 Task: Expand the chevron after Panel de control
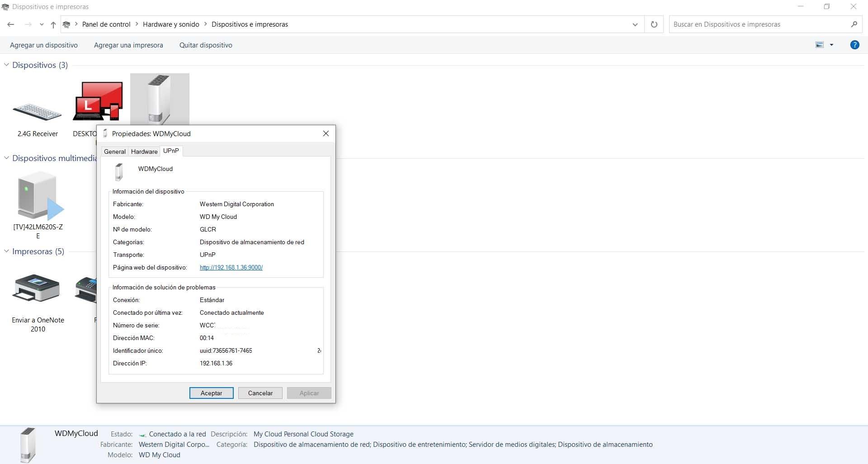click(137, 24)
